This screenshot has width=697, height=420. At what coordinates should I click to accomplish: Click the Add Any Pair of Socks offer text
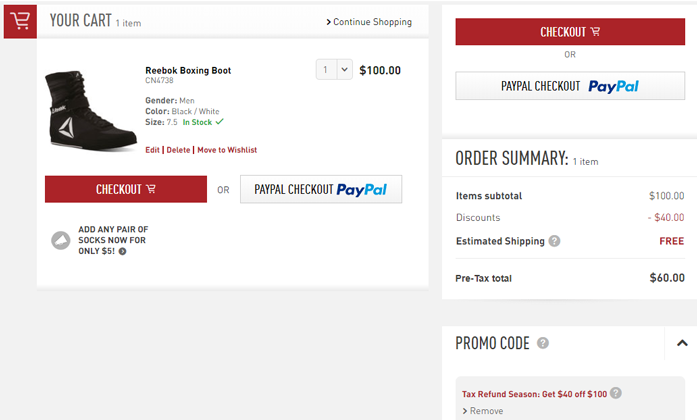tap(112, 240)
